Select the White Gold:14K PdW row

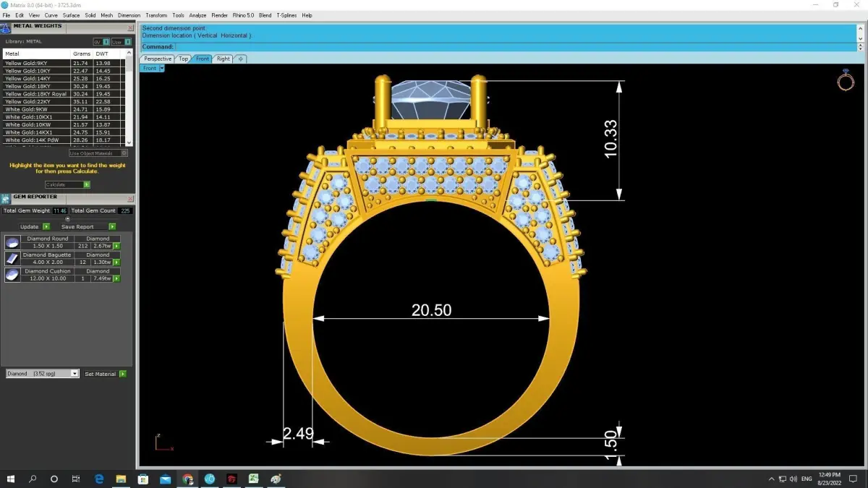(x=64, y=140)
